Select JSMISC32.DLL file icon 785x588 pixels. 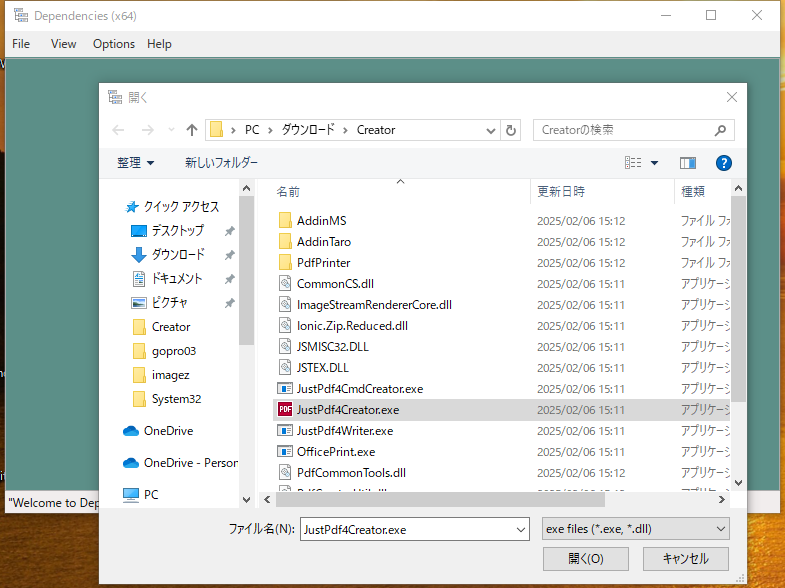click(285, 347)
